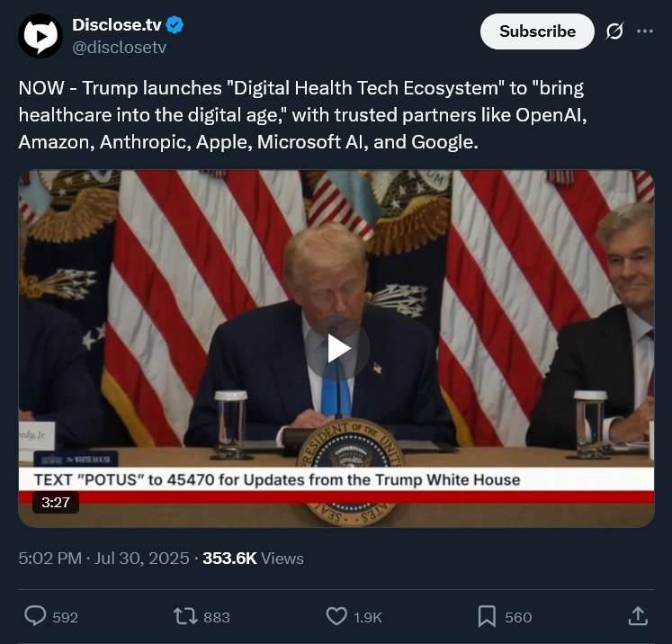Open the three-dot more options menu
672x644 pixels.
click(x=645, y=31)
